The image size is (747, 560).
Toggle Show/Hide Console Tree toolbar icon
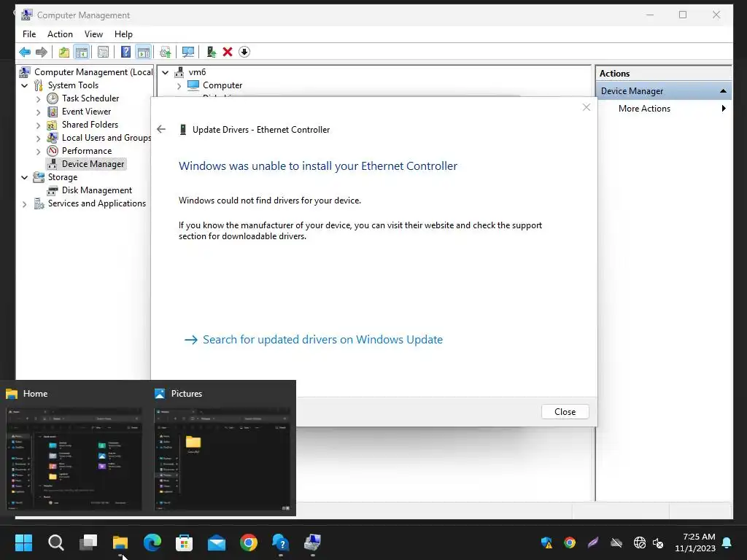coord(82,52)
